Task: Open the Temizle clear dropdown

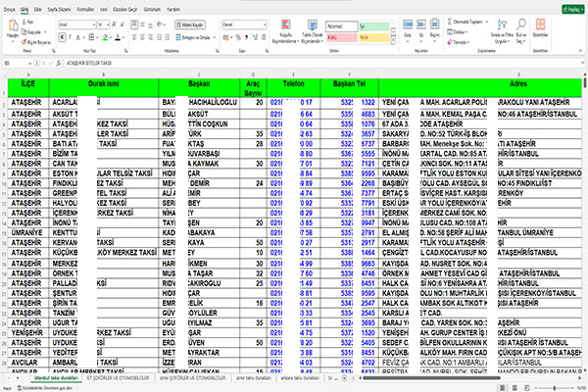Action: 458,42
